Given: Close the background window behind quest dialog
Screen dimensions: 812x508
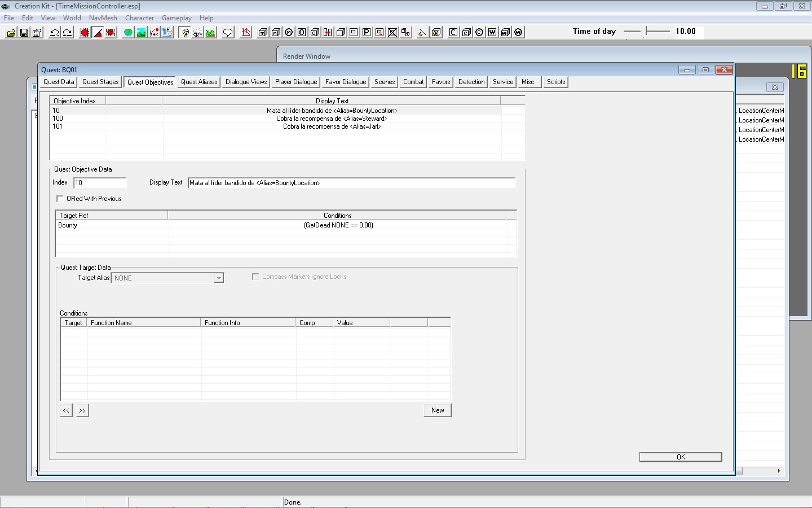Looking at the screenshot, I should click(x=775, y=87).
